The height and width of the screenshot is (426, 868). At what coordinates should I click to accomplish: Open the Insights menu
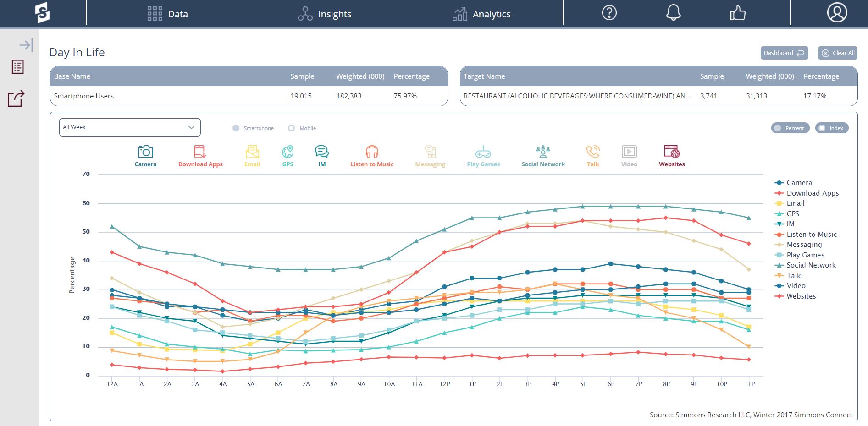(335, 14)
